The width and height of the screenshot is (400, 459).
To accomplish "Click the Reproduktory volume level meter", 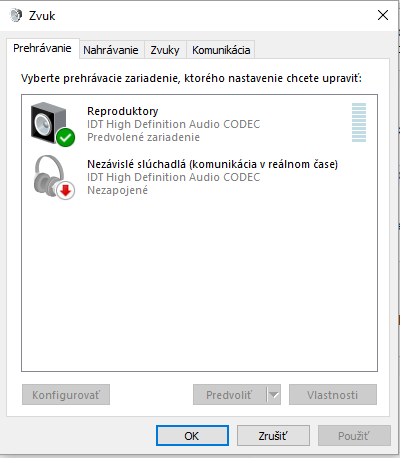I will point(359,123).
